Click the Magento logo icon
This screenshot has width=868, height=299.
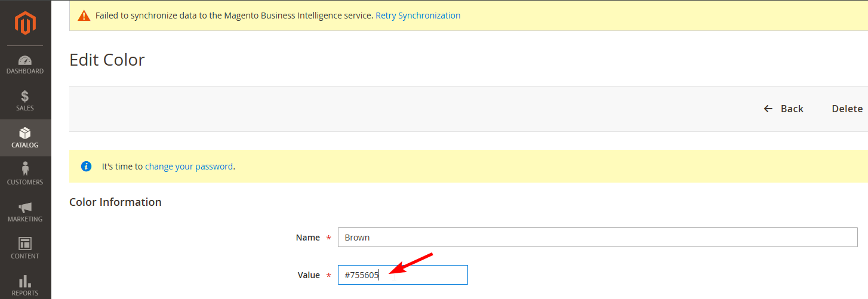pyautogui.click(x=26, y=23)
